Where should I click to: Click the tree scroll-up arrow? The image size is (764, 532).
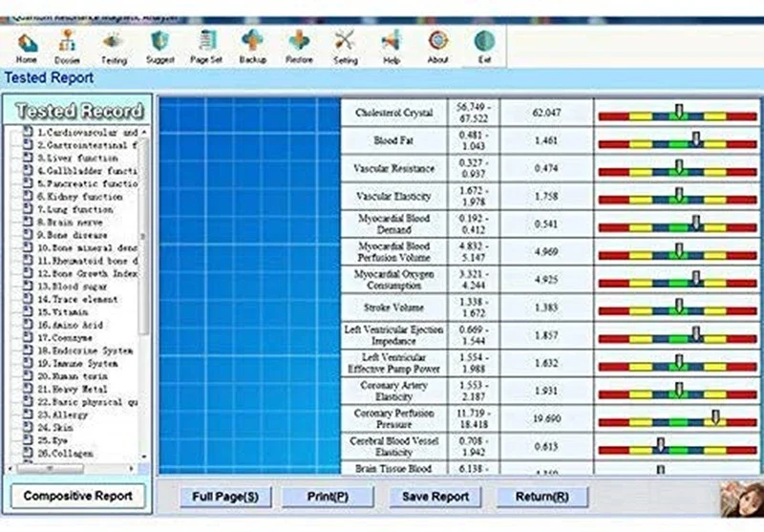click(x=144, y=132)
